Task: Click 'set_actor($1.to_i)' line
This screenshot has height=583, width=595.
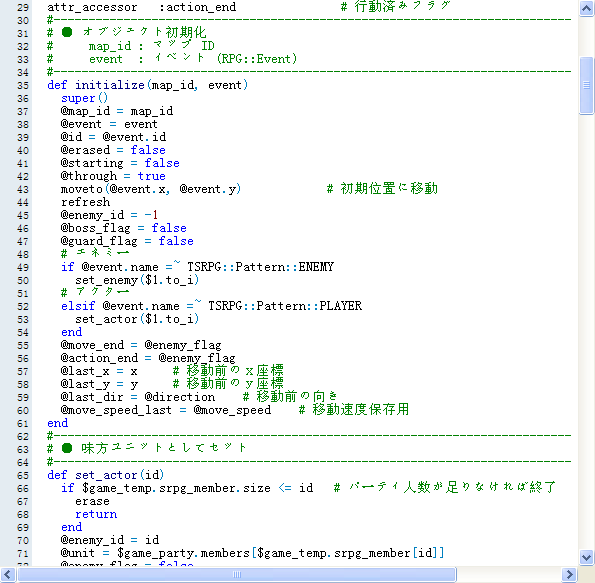Action: click(137, 319)
